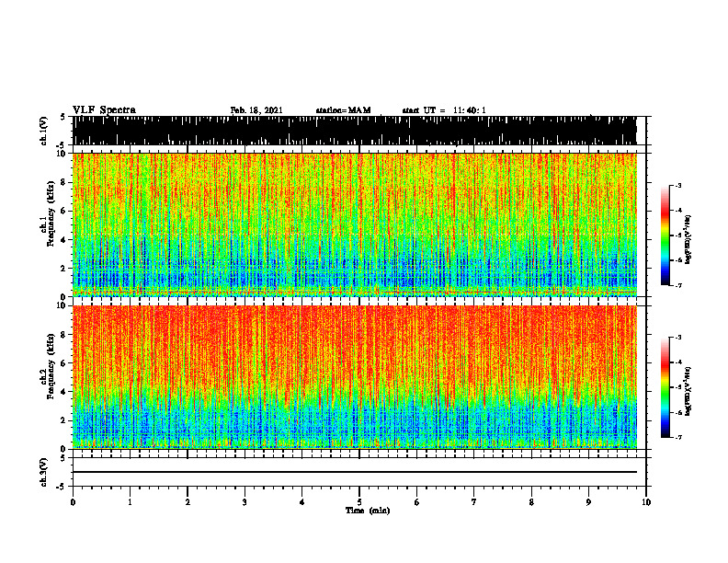This screenshot has width=728, height=563.
Task: Click the 'VLF Spectra' plot title
Action: tap(104, 110)
